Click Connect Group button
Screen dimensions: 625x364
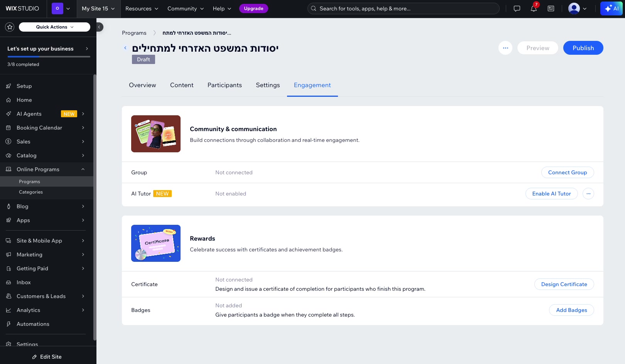(x=568, y=172)
